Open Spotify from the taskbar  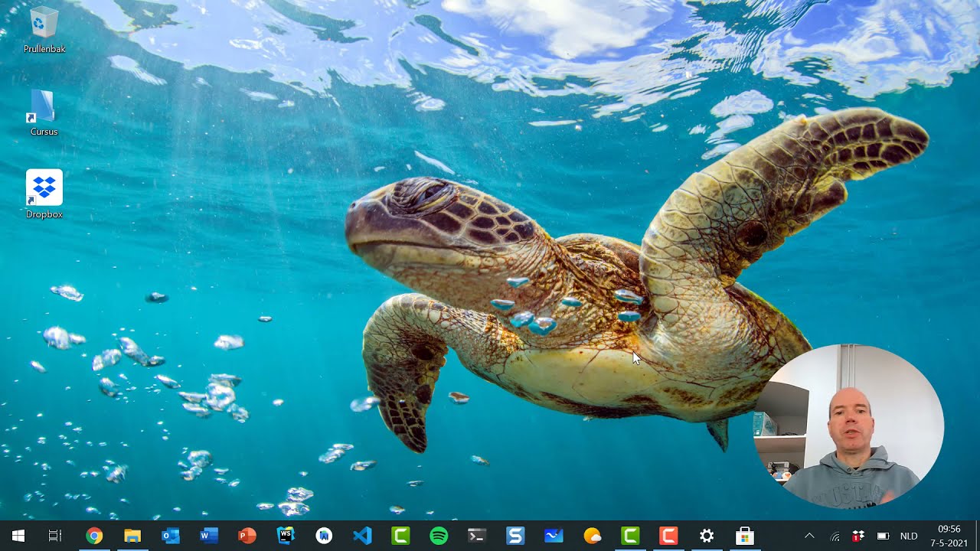pyautogui.click(x=439, y=536)
